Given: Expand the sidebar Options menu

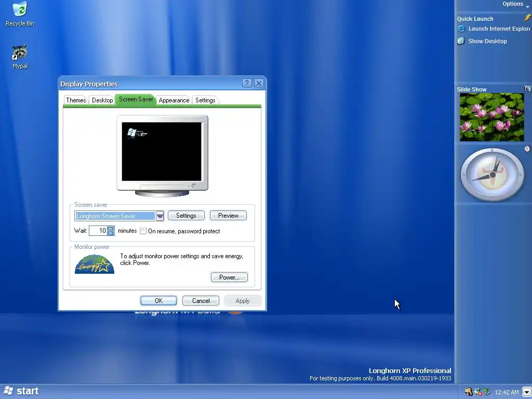Looking at the screenshot, I should (516, 4).
